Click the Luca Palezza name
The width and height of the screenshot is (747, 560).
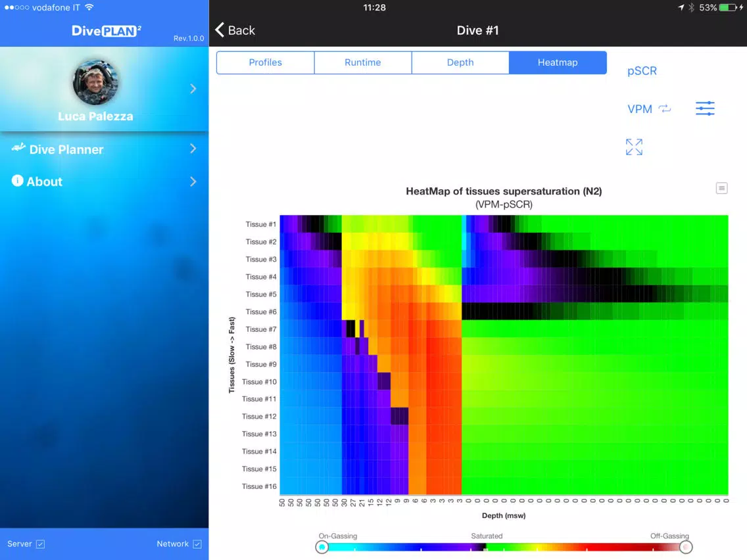coord(96,116)
